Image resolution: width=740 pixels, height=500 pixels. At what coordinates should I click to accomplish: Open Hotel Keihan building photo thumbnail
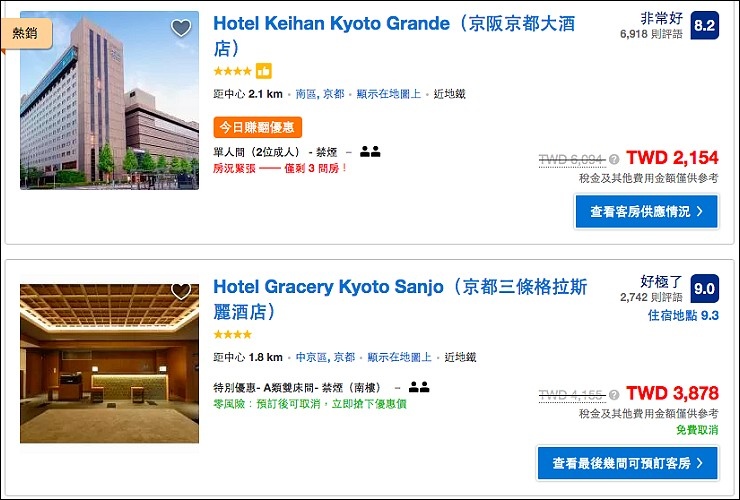(109, 100)
